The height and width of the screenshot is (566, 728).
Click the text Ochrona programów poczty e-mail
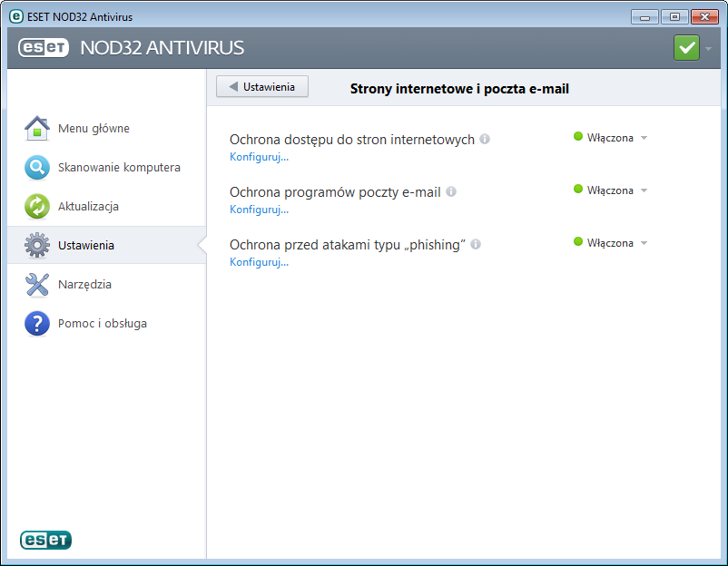pyautogui.click(x=335, y=192)
